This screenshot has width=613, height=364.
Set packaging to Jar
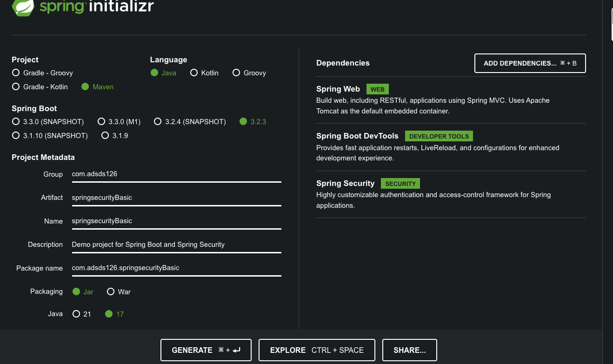click(x=83, y=292)
